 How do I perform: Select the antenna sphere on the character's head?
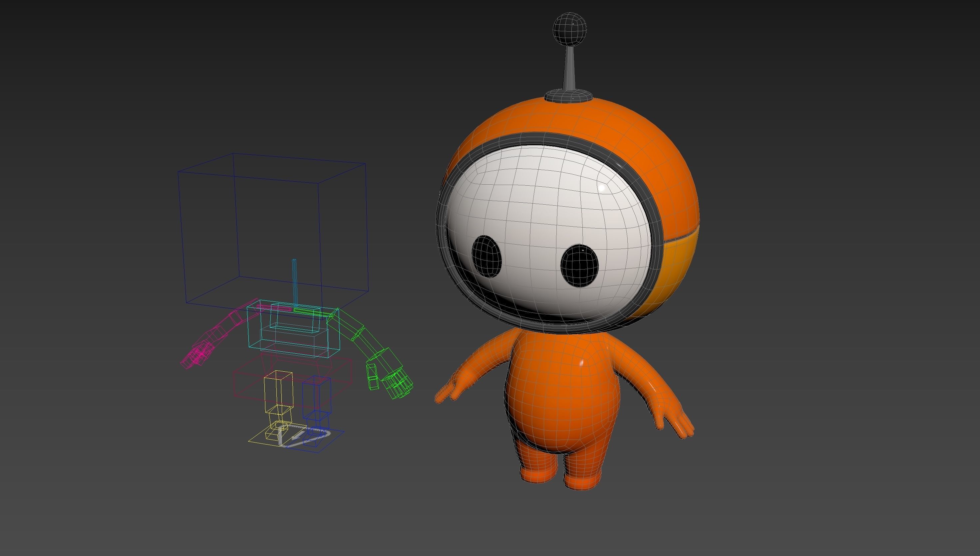click(x=569, y=30)
